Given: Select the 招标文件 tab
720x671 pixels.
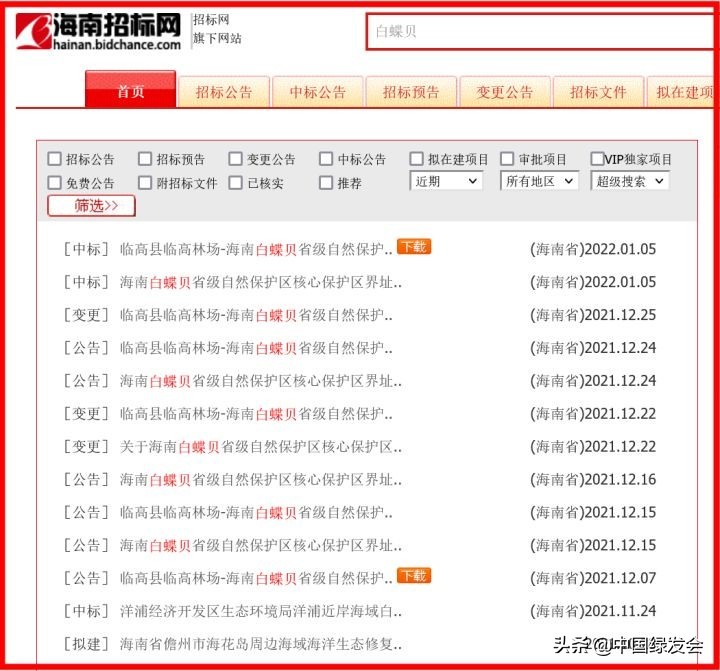Looking at the screenshot, I should click(598, 92).
